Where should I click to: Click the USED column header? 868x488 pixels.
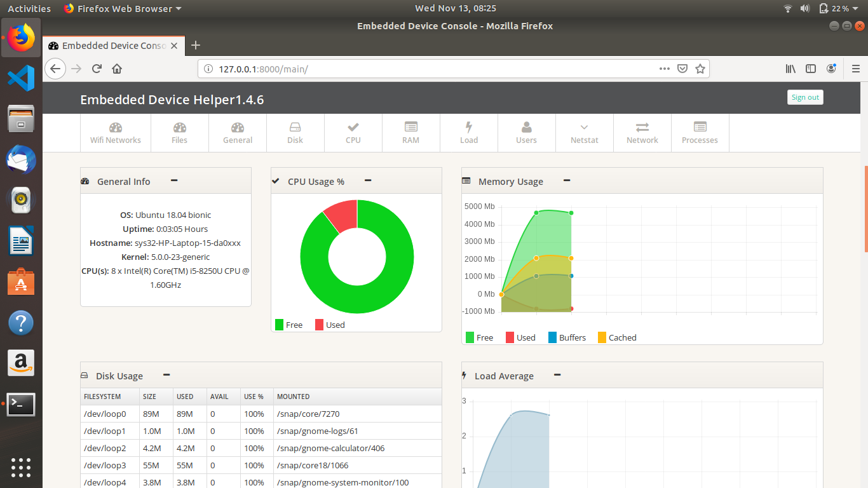190,396
